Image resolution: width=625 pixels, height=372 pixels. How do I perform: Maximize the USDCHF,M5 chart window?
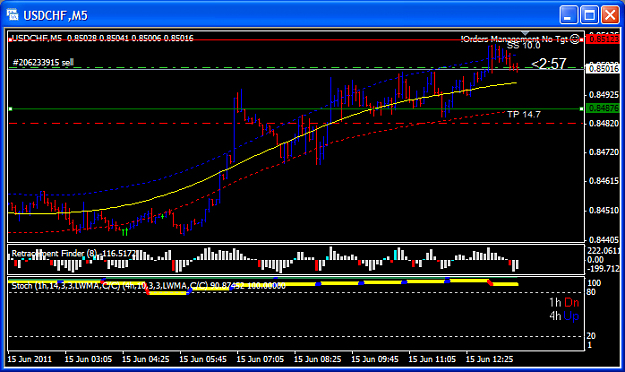(590, 15)
